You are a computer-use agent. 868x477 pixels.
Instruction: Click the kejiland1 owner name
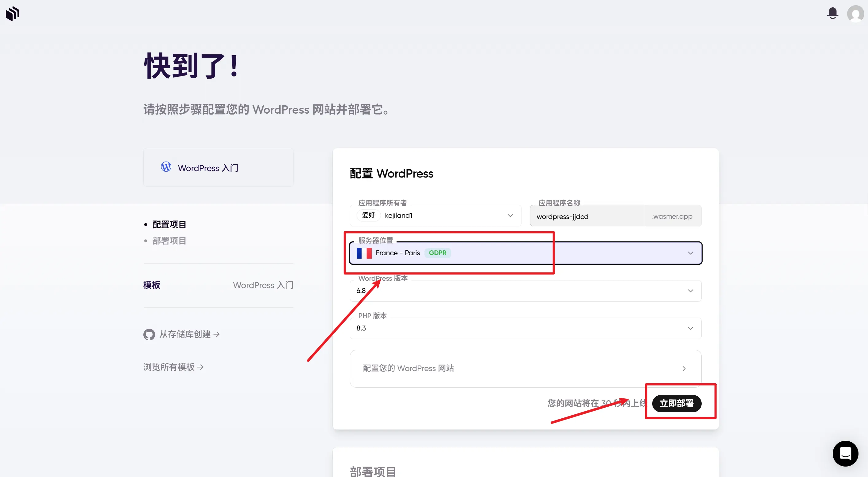[399, 215]
